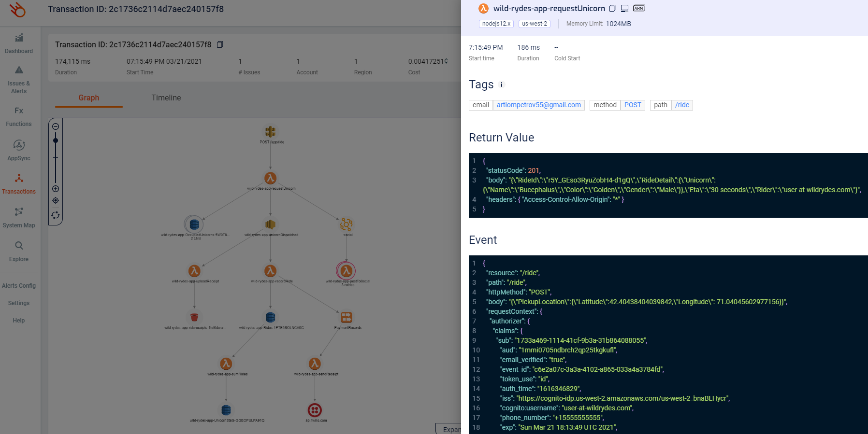The height and width of the screenshot is (434, 868).
Task: Open the System Map page
Action: pos(19,218)
